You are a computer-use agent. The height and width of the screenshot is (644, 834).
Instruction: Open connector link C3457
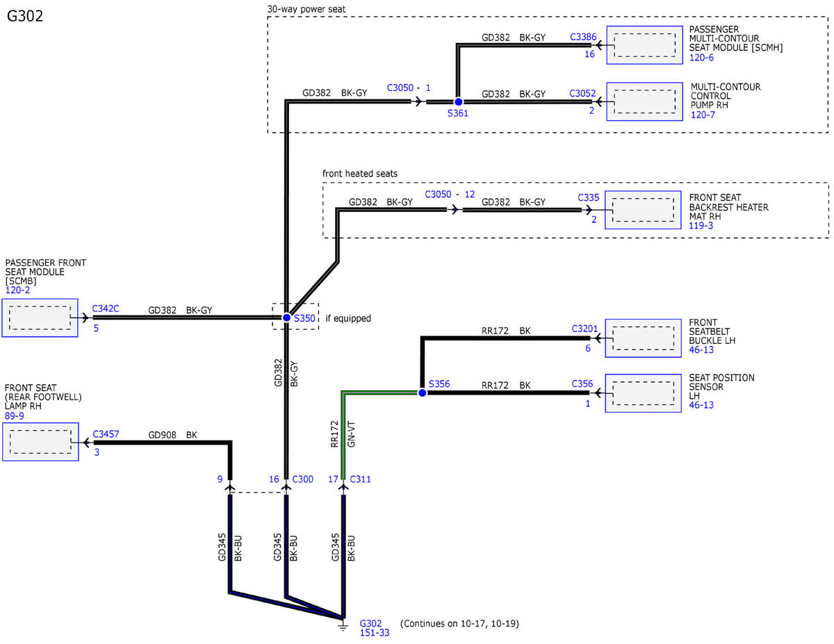point(105,434)
